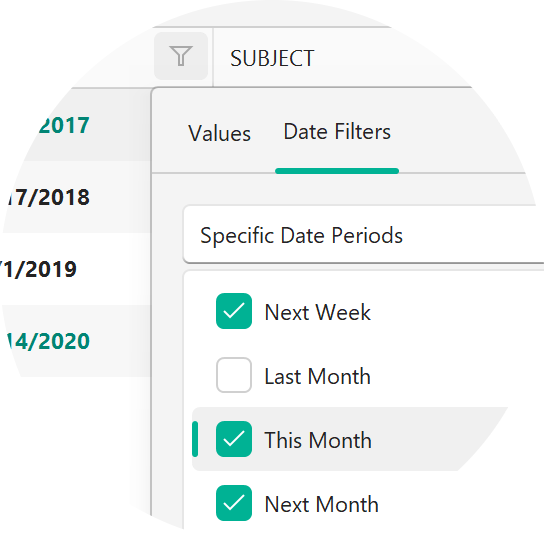The width and height of the screenshot is (544, 544).
Task: Click the This Month list row
Action: (x=350, y=439)
